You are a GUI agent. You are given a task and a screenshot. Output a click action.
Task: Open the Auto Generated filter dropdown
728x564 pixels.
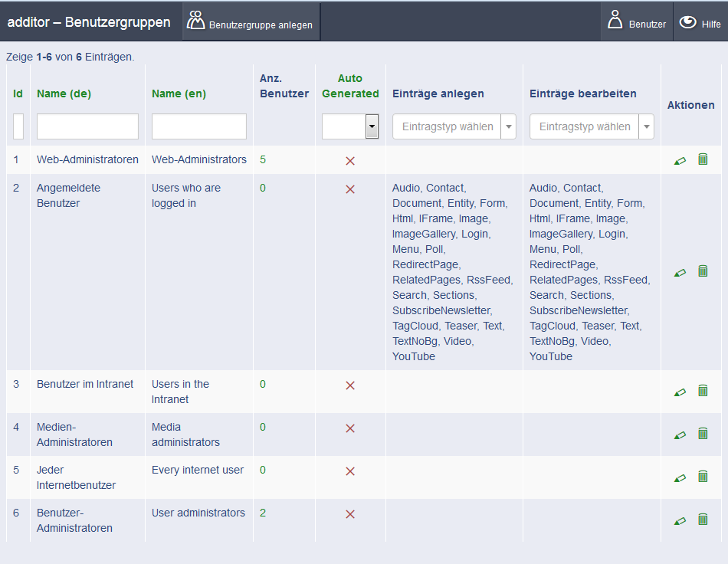point(350,126)
